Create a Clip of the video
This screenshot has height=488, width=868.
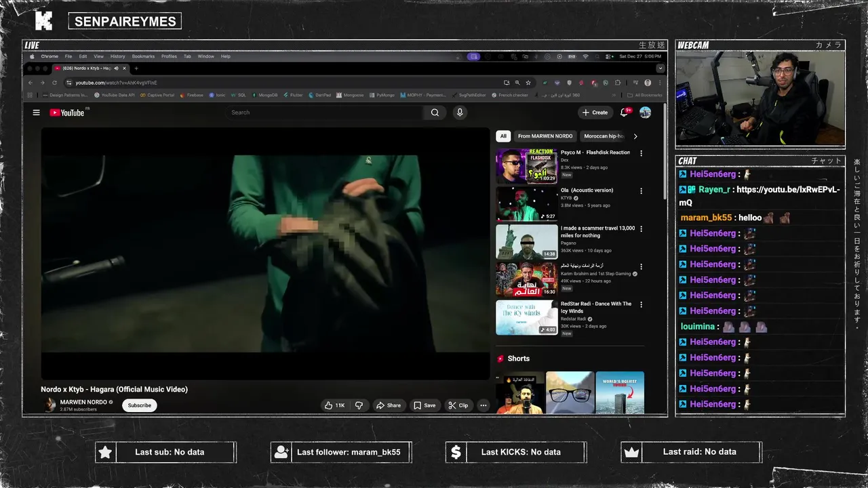click(x=458, y=405)
